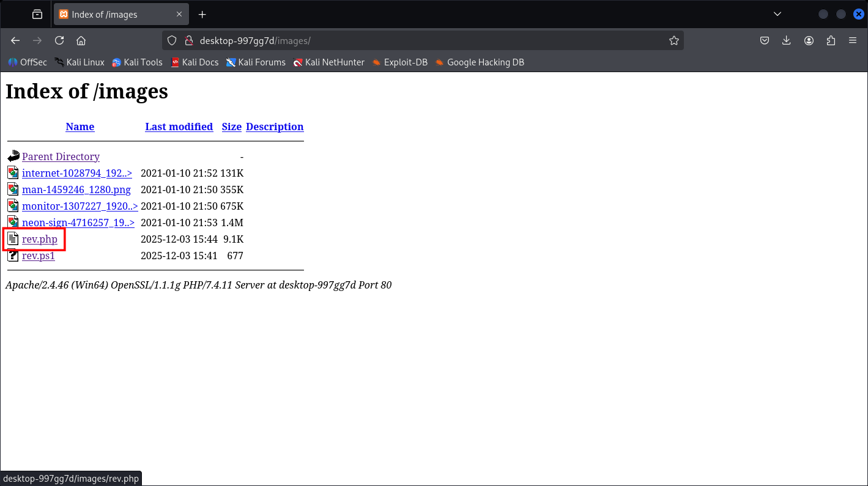Go to the browser Home icon
This screenshot has height=486, width=868.
coord(81,41)
